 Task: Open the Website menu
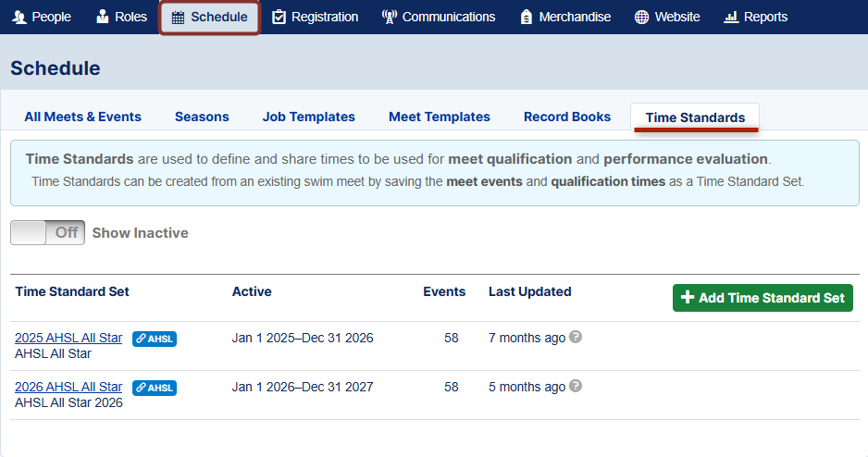667,18
